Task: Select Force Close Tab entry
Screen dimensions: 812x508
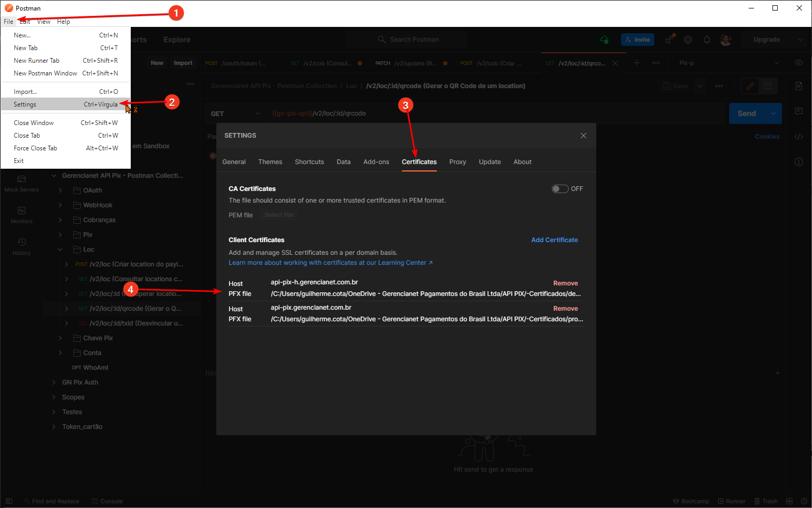Action: point(65,148)
